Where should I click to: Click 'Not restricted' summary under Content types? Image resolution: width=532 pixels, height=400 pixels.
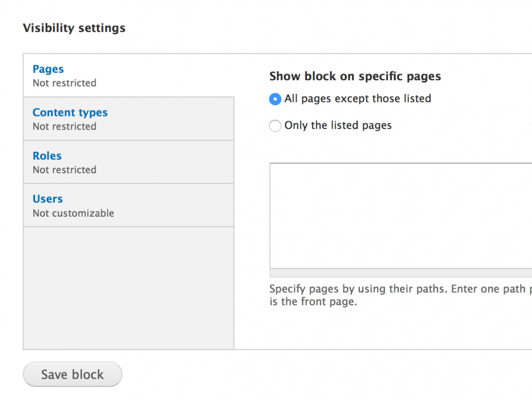pos(64,126)
